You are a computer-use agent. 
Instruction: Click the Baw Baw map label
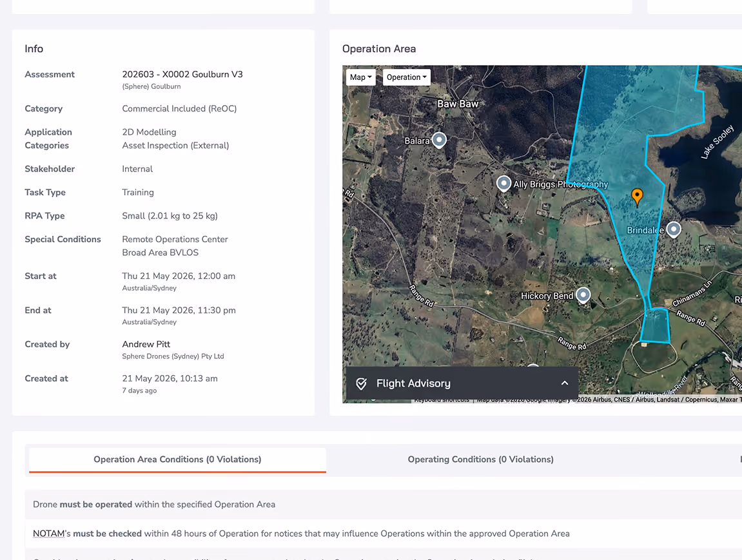(458, 104)
